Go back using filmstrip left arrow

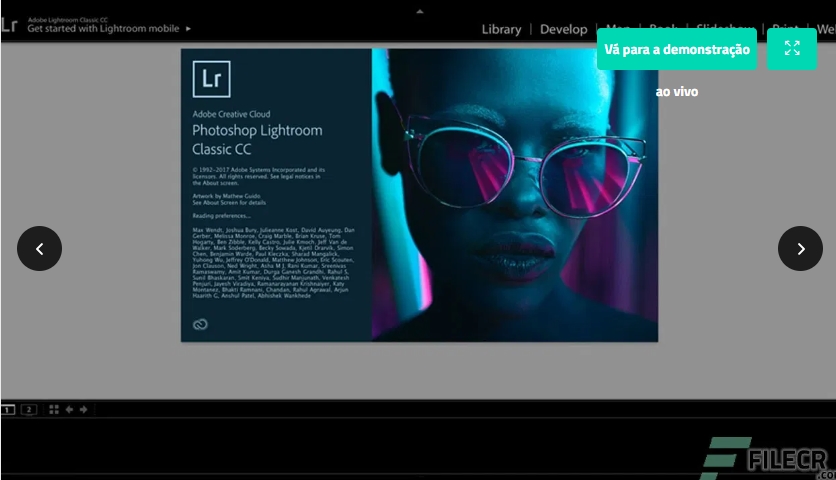(69, 410)
